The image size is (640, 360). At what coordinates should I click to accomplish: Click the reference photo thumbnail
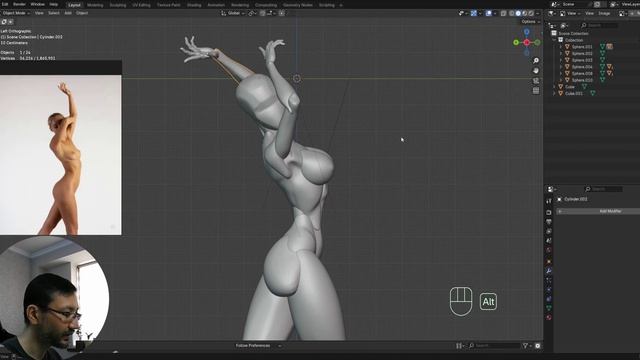point(60,155)
